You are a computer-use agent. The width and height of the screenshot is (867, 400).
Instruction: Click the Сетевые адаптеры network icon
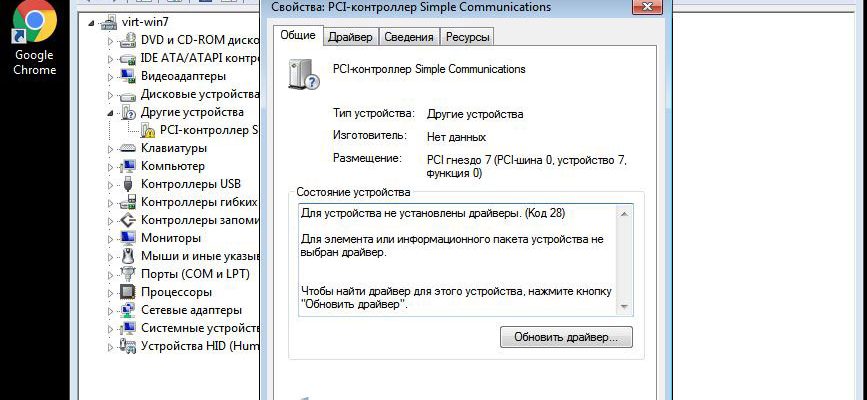128,310
